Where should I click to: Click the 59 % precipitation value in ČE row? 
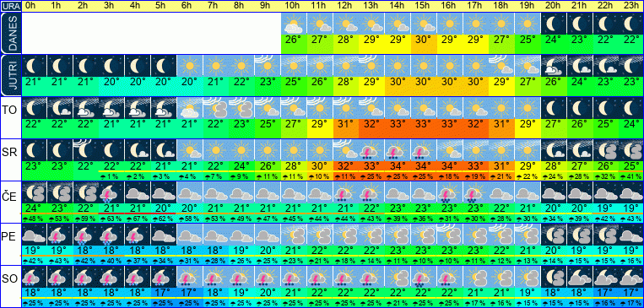86,219
